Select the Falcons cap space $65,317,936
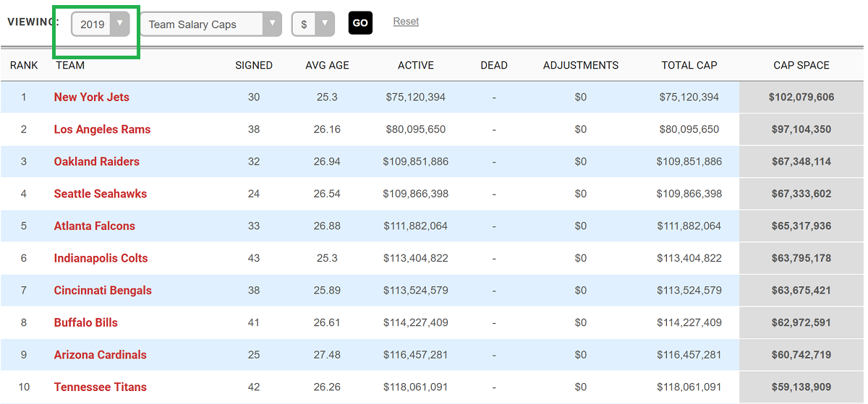Image resolution: width=868 pixels, height=404 pixels. coord(801,225)
